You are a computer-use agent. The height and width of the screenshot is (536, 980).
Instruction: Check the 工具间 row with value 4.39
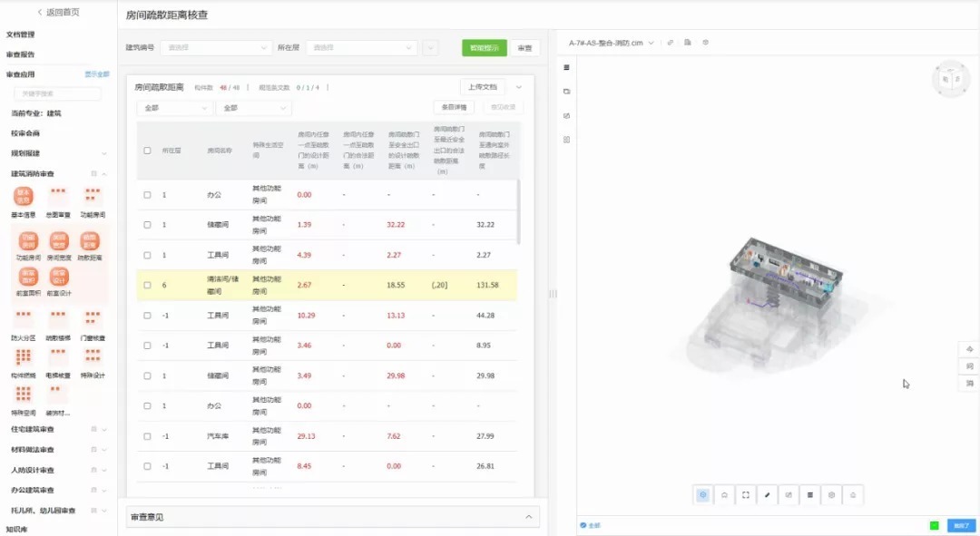(x=147, y=255)
